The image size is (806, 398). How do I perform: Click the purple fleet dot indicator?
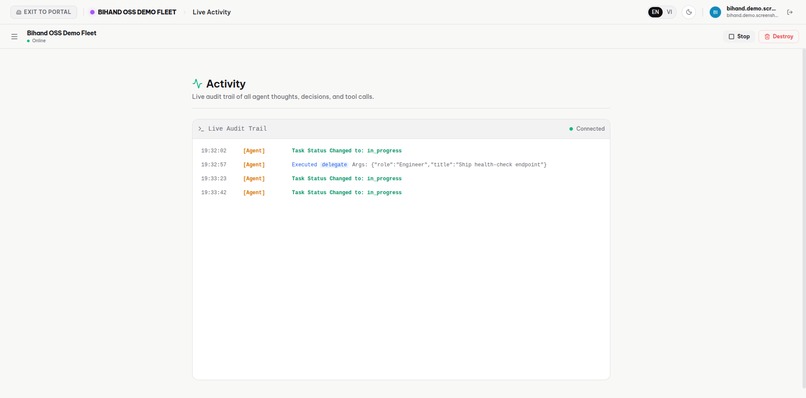[92, 12]
